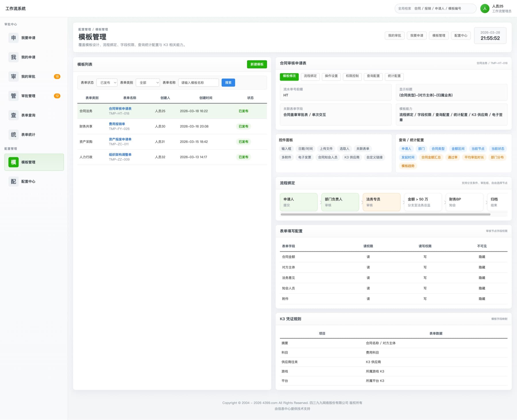Open 配置中心 sidebar icon

click(13, 181)
